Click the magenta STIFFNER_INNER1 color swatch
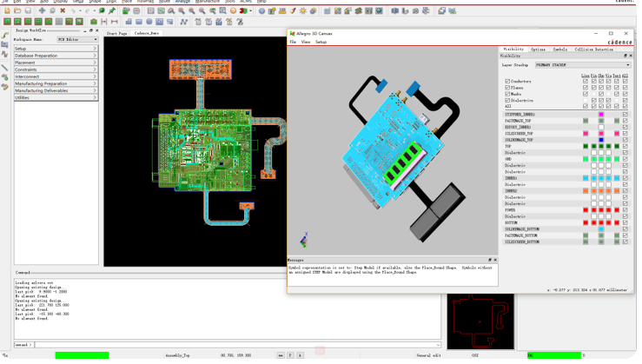This screenshot has width=642, height=364. (x=601, y=115)
